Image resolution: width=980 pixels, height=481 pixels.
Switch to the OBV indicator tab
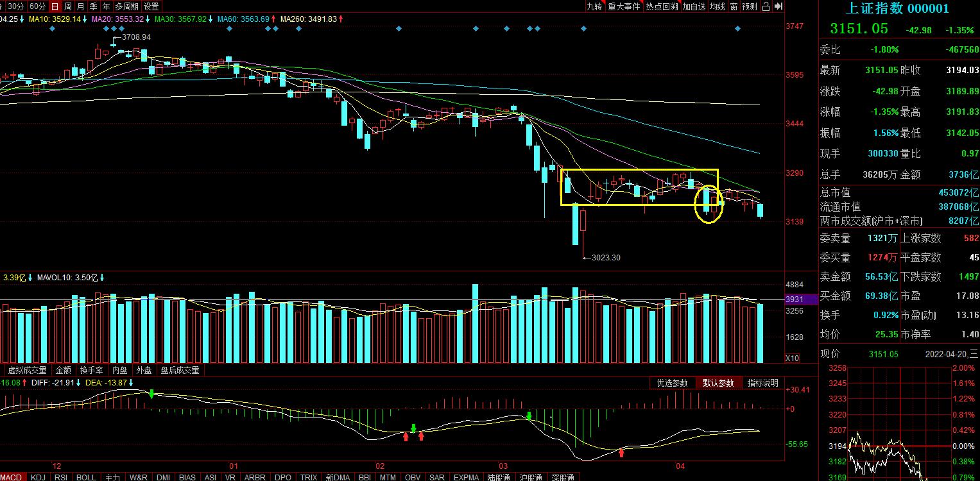[x=413, y=477]
